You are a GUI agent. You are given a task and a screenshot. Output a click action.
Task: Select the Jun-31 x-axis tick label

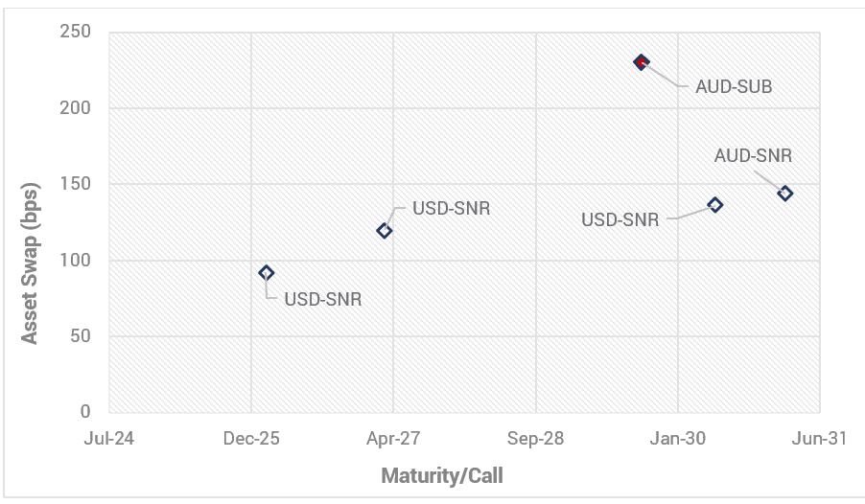821,439
